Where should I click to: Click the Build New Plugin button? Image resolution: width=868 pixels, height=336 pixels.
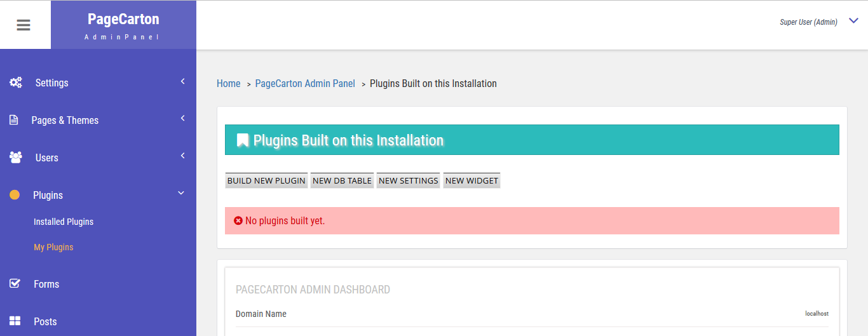[266, 180]
